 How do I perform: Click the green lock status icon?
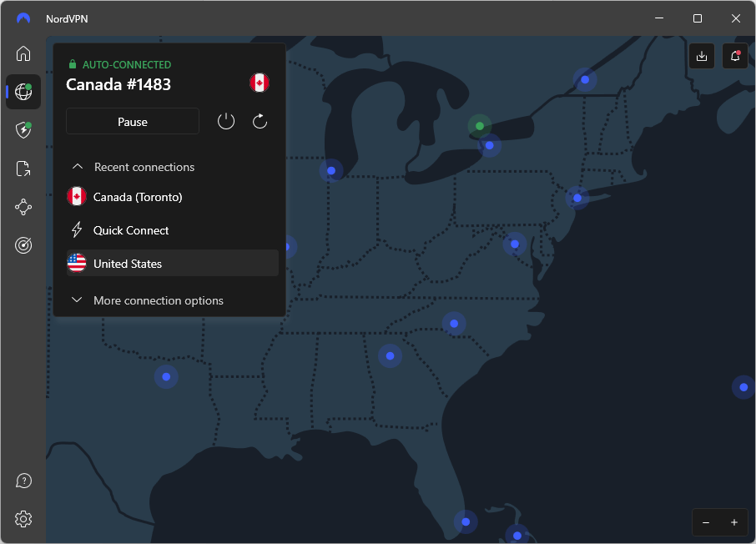(73, 63)
